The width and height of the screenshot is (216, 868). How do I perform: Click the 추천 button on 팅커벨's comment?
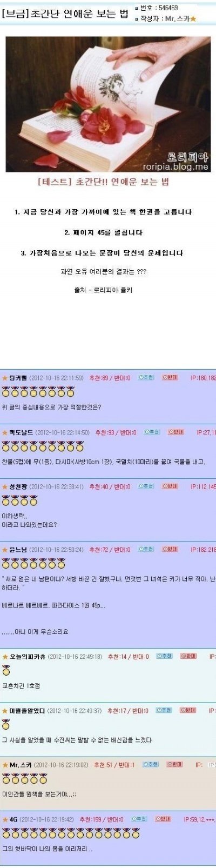[146, 378]
